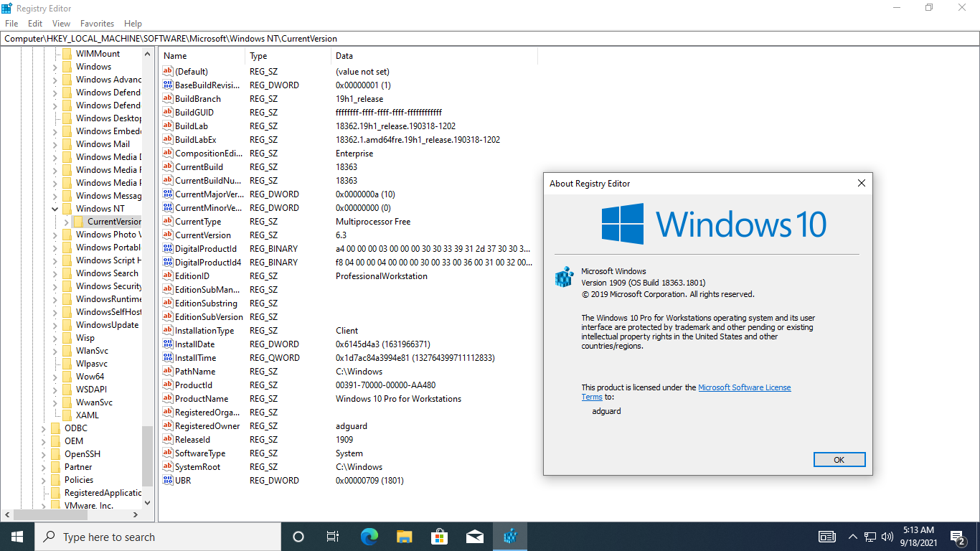Click the registry path address bar
The width and height of the screenshot is (980, 551).
490,39
